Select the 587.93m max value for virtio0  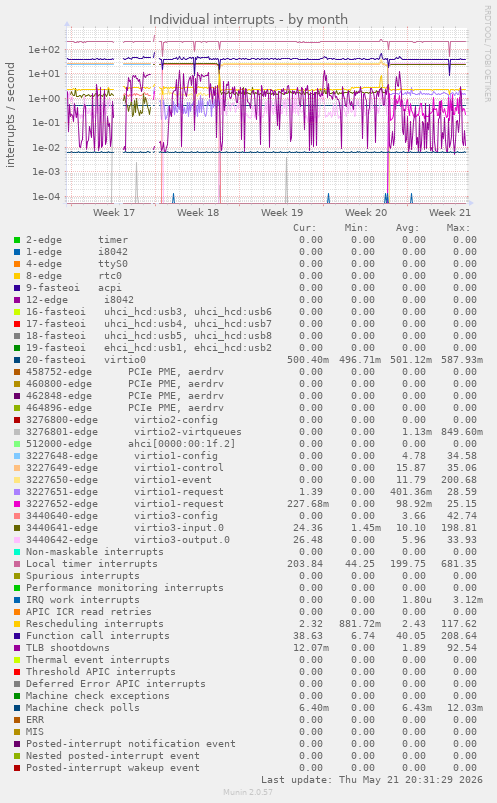click(462, 360)
